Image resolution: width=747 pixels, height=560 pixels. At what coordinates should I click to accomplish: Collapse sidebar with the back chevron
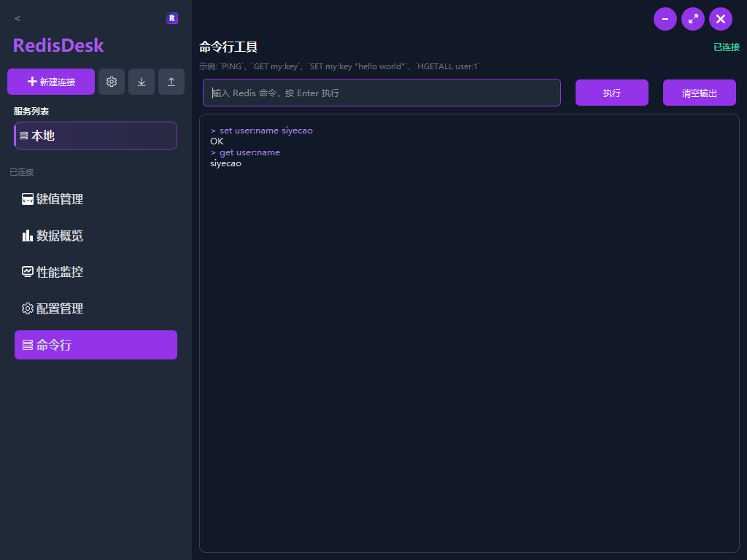[18, 18]
